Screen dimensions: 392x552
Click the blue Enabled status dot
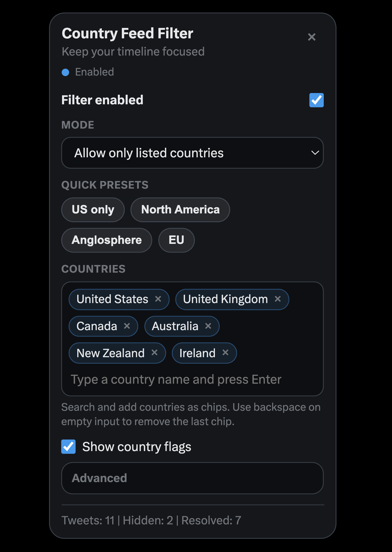pyautogui.click(x=65, y=72)
